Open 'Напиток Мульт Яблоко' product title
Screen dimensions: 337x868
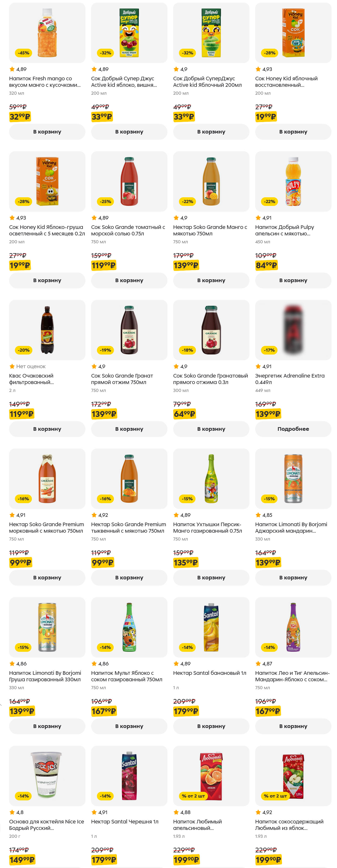(x=126, y=676)
